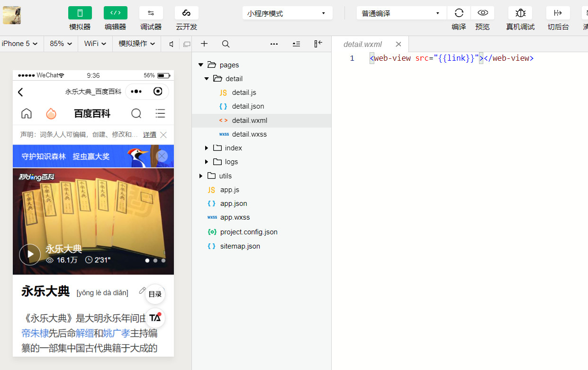Open the 85% zoom dropdown
This screenshot has height=370, width=588.
click(x=61, y=44)
